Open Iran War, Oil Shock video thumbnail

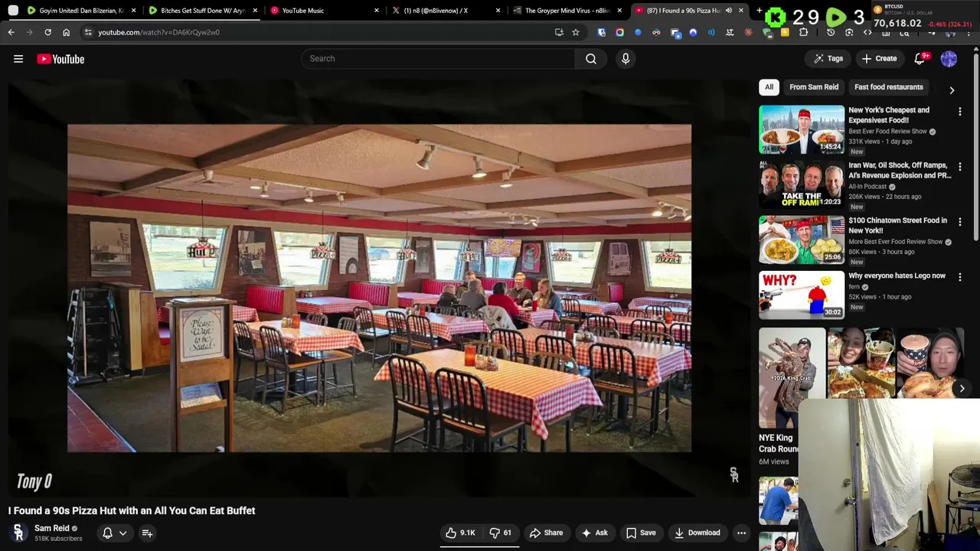802,184
